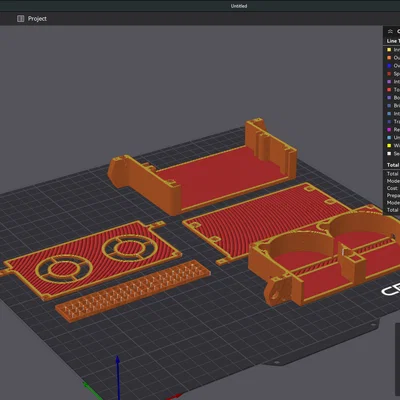This screenshot has width=400, height=400.
Task: Click the Project panel icon
Action: pyautogui.click(x=21, y=19)
